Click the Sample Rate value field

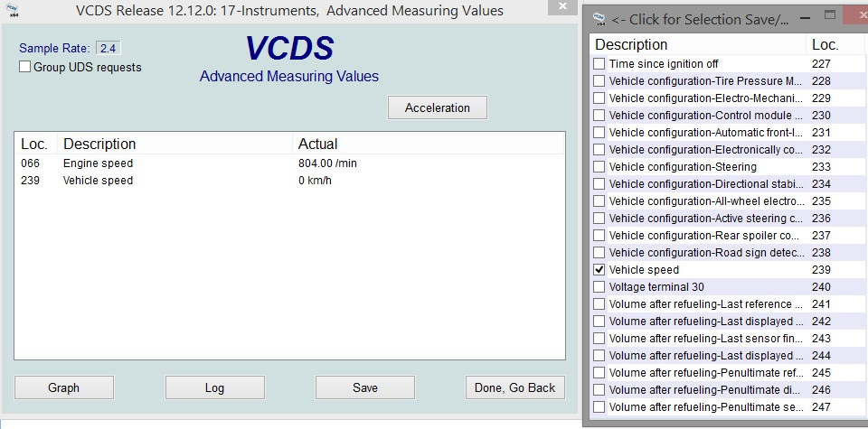coord(108,48)
